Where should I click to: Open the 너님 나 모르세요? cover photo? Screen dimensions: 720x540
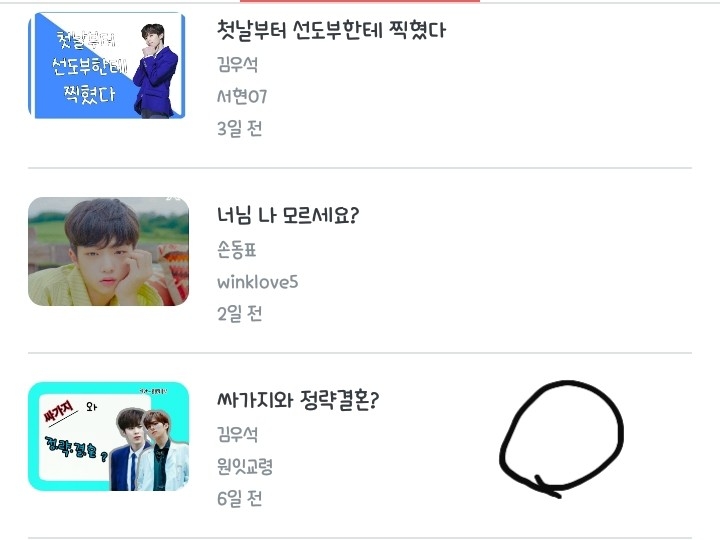[108, 252]
